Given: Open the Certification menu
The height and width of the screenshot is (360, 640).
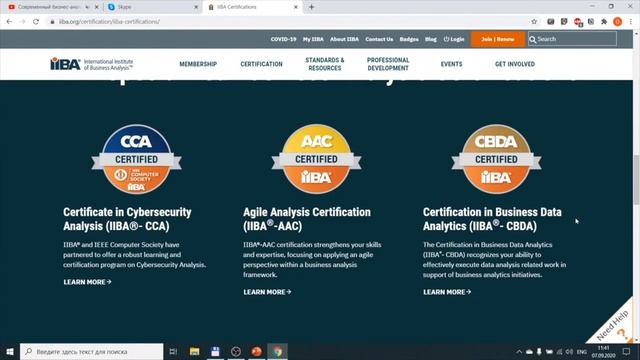Looking at the screenshot, I should [x=261, y=64].
